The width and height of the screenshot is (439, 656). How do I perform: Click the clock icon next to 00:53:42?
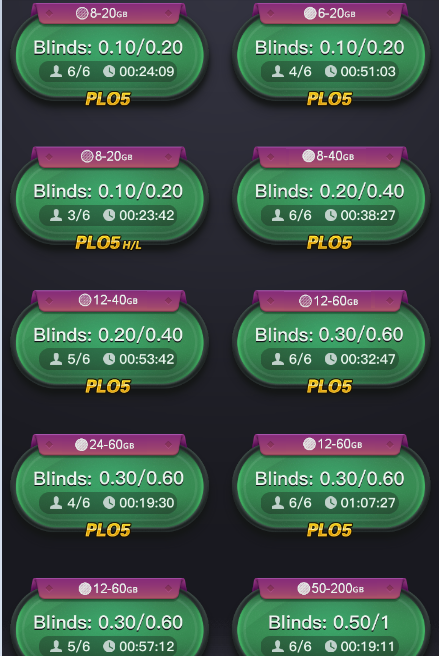coord(109,359)
